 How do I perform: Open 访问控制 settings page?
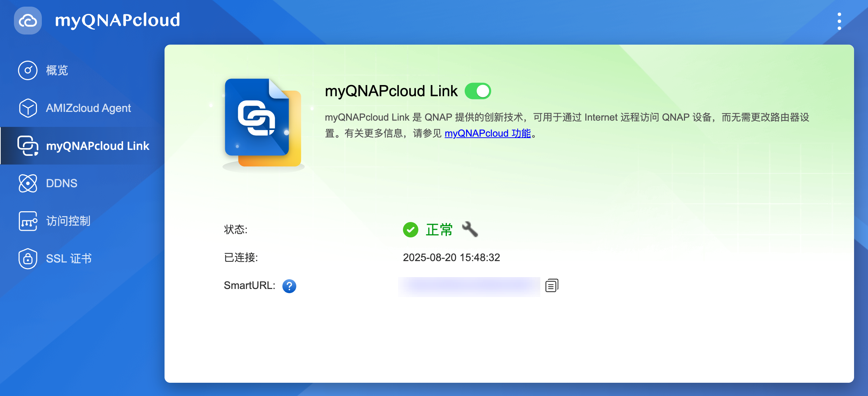click(x=68, y=221)
